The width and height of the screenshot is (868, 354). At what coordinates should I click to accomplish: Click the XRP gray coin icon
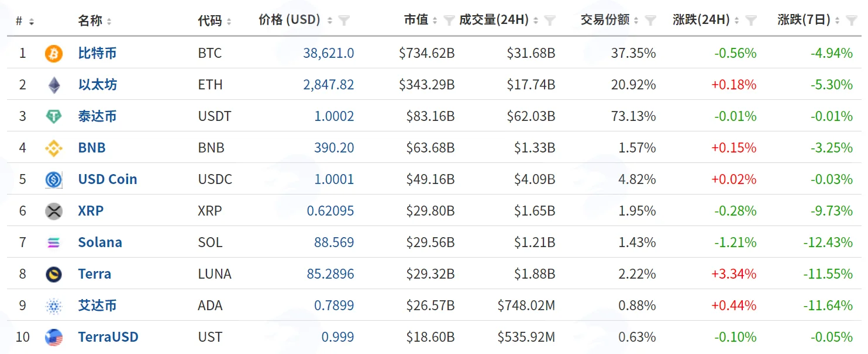54,211
